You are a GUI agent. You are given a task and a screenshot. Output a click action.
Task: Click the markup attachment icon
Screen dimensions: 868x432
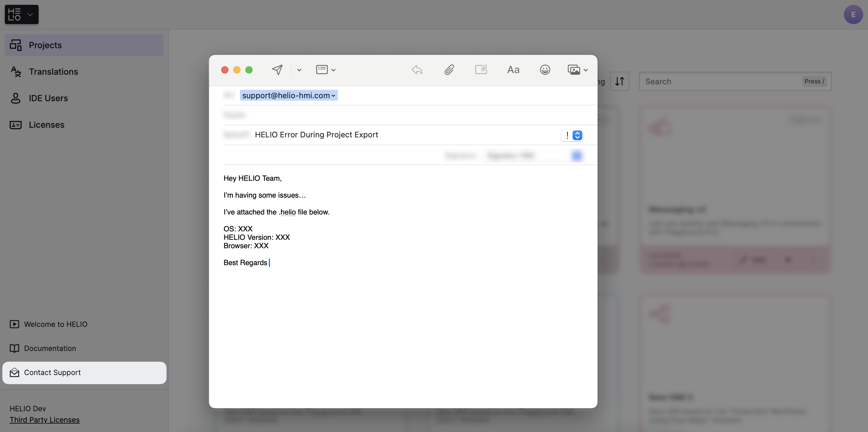tap(481, 70)
